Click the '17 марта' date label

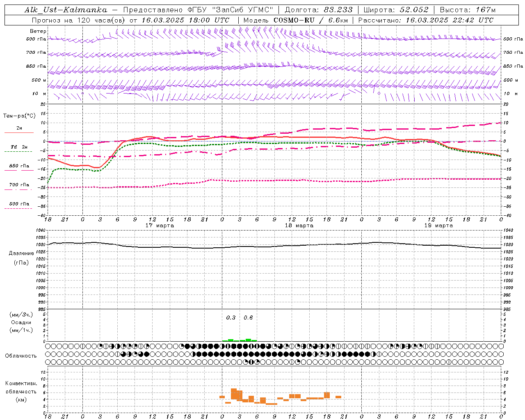click(160, 226)
